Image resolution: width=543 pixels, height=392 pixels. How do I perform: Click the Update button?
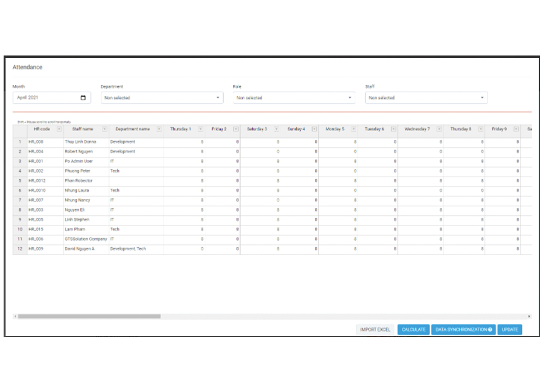click(x=510, y=330)
